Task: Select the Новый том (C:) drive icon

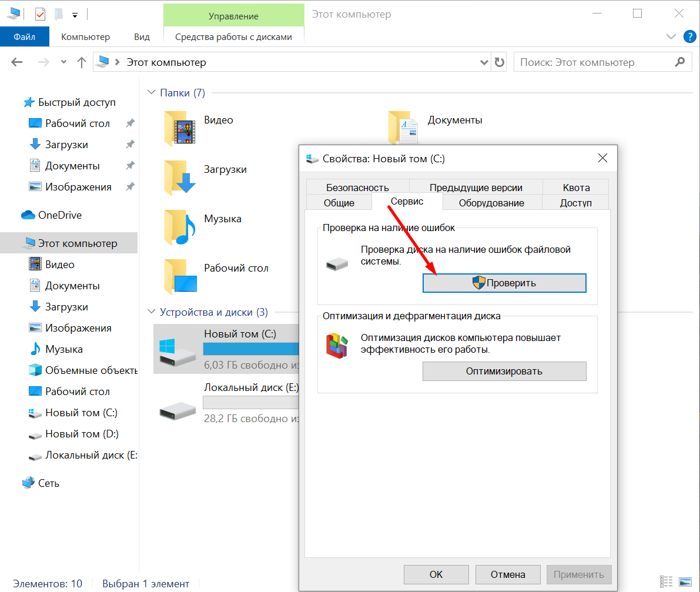Action: click(177, 352)
